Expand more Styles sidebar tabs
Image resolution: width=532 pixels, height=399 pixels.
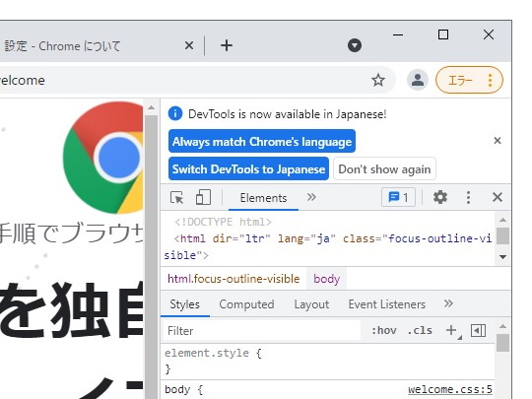[x=448, y=303]
